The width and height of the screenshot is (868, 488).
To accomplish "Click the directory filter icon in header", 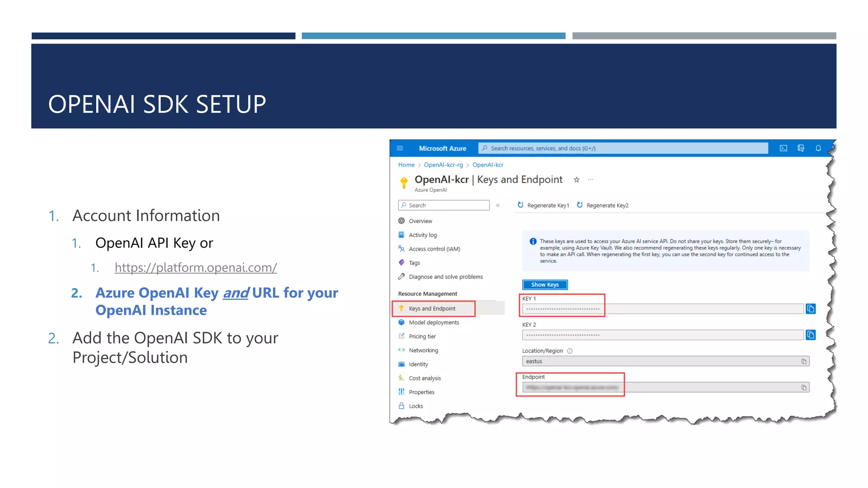I will [x=801, y=148].
